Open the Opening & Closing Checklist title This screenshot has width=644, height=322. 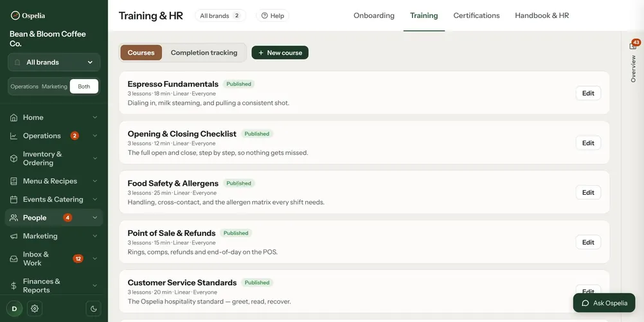pyautogui.click(x=182, y=134)
